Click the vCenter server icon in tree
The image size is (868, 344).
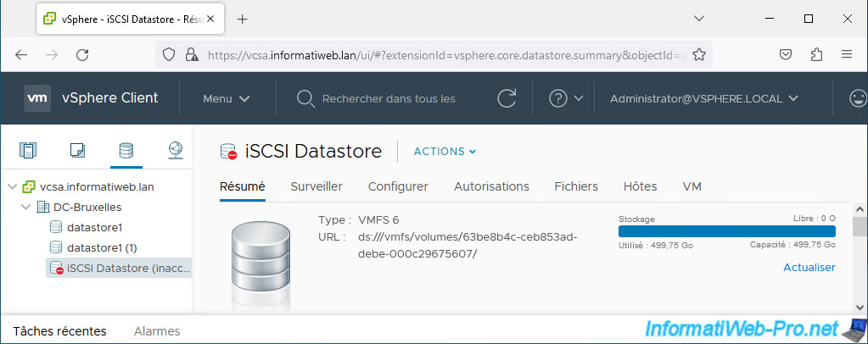29,187
